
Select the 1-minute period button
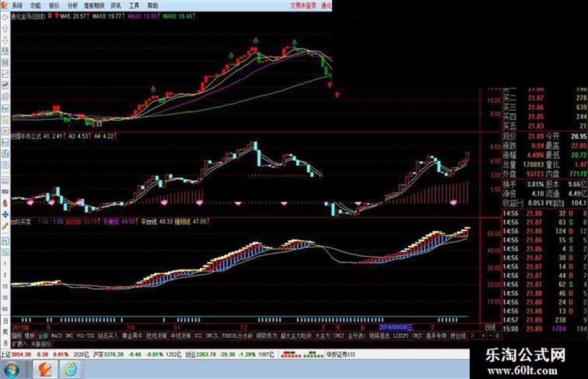point(5,264)
